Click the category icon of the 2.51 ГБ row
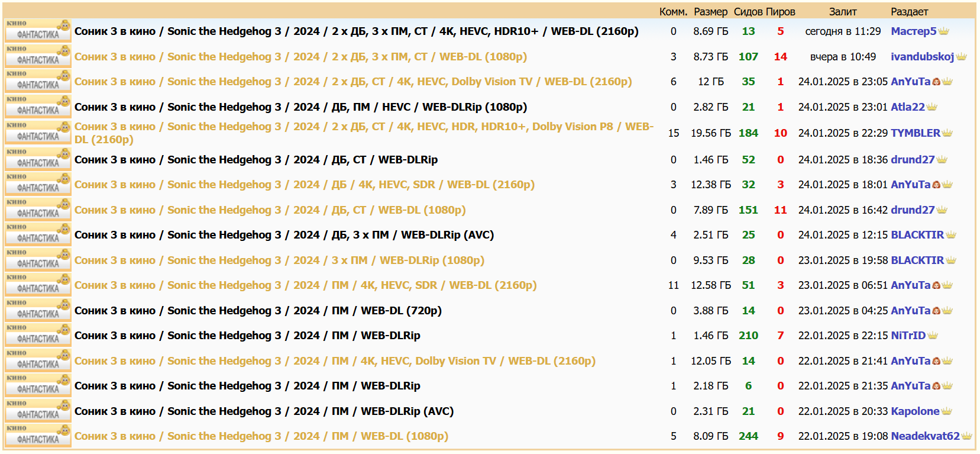980x454 pixels. (38, 234)
